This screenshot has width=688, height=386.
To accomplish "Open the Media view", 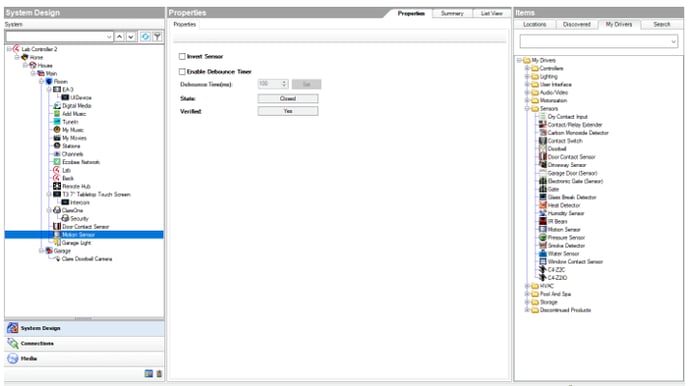I will [x=84, y=358].
